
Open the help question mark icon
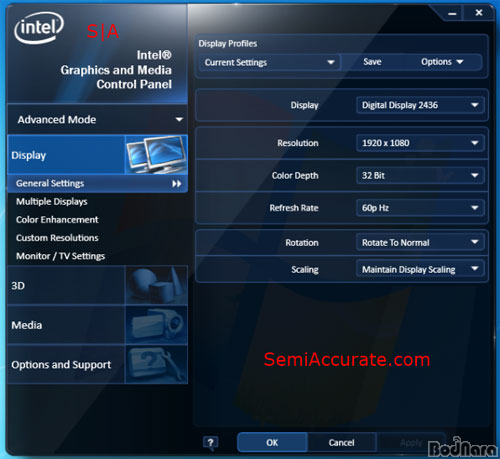[x=210, y=443]
